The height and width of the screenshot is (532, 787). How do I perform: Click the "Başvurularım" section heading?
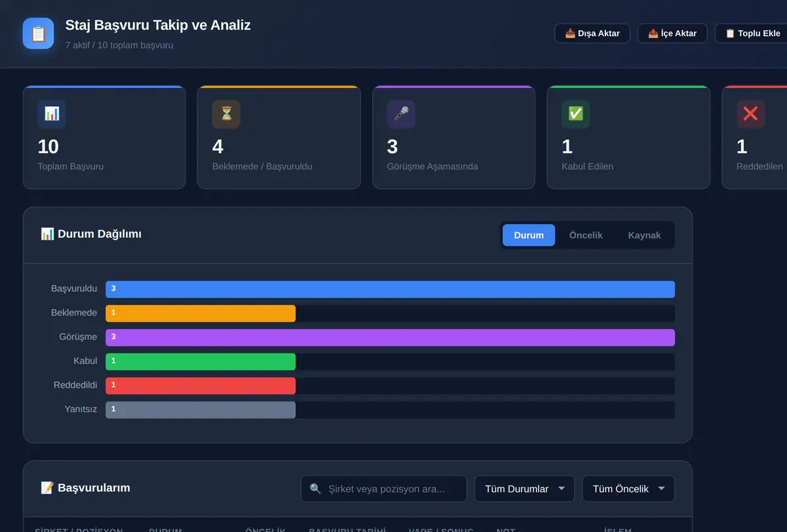click(85, 488)
